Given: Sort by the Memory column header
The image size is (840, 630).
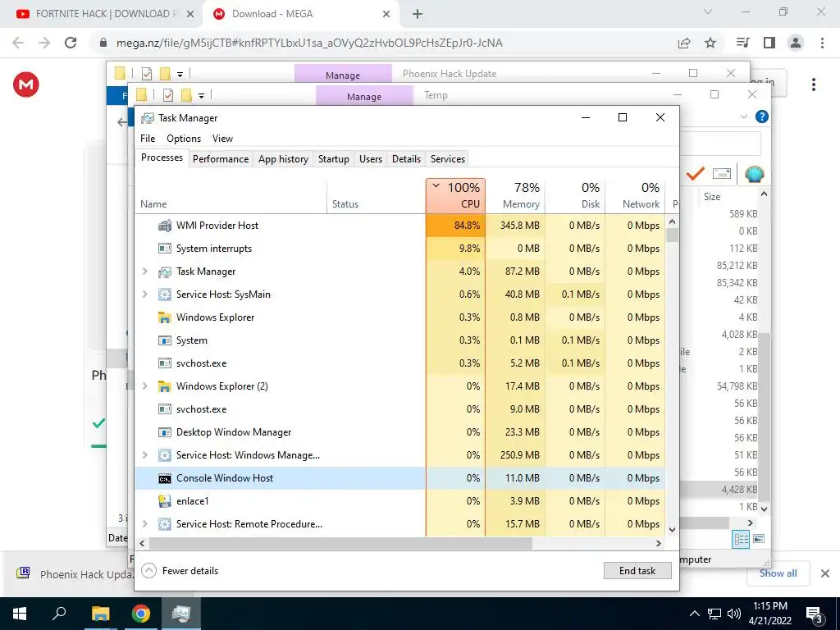Looking at the screenshot, I should [515, 195].
